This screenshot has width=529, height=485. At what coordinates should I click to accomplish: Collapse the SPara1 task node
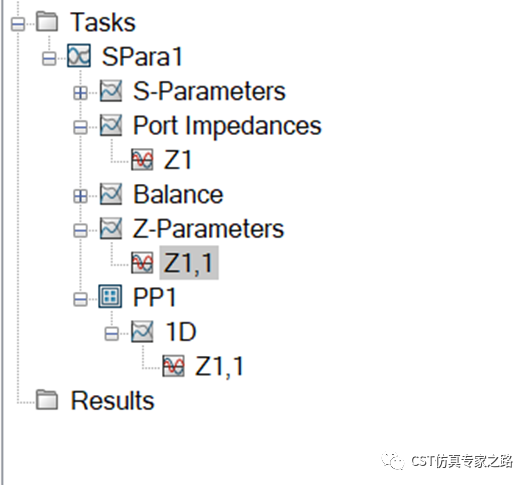click(x=49, y=59)
